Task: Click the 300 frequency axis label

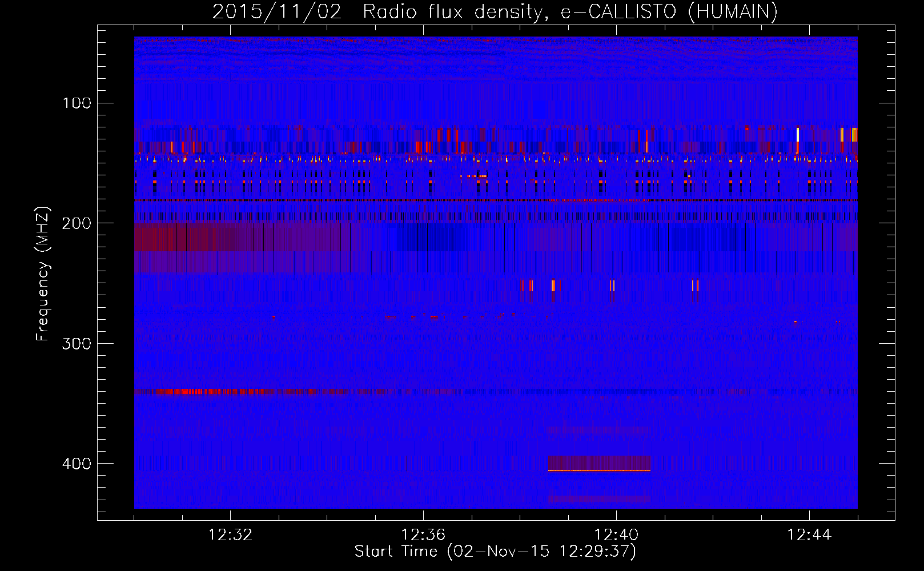Action: [x=77, y=344]
